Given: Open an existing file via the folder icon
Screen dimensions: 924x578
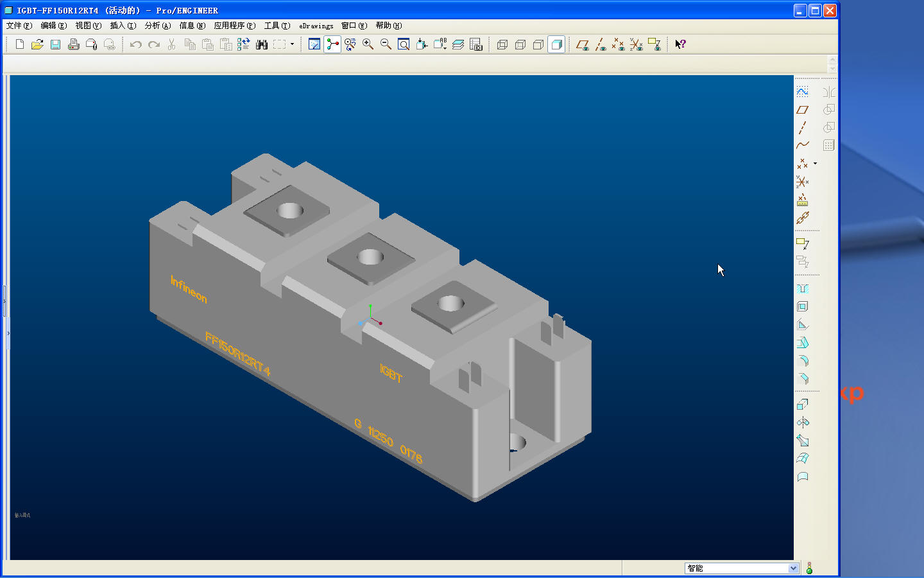Looking at the screenshot, I should (37, 44).
